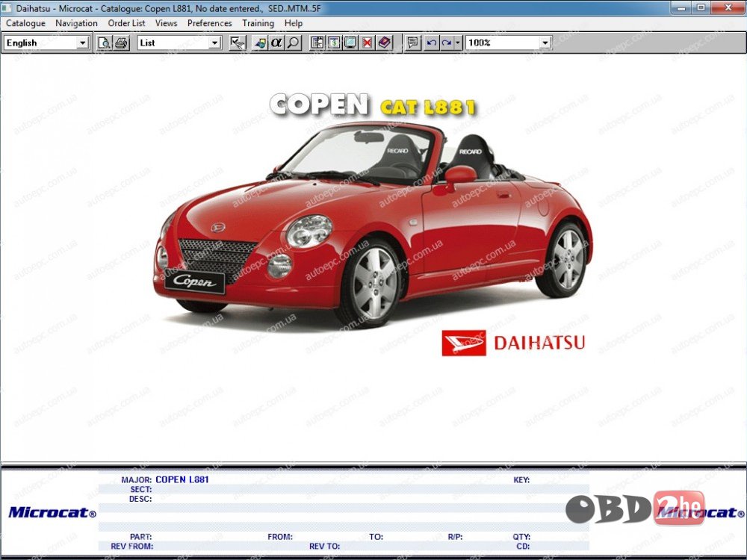Screen dimensions: 747x560
Task: Open the Help menu
Action: [x=294, y=23]
